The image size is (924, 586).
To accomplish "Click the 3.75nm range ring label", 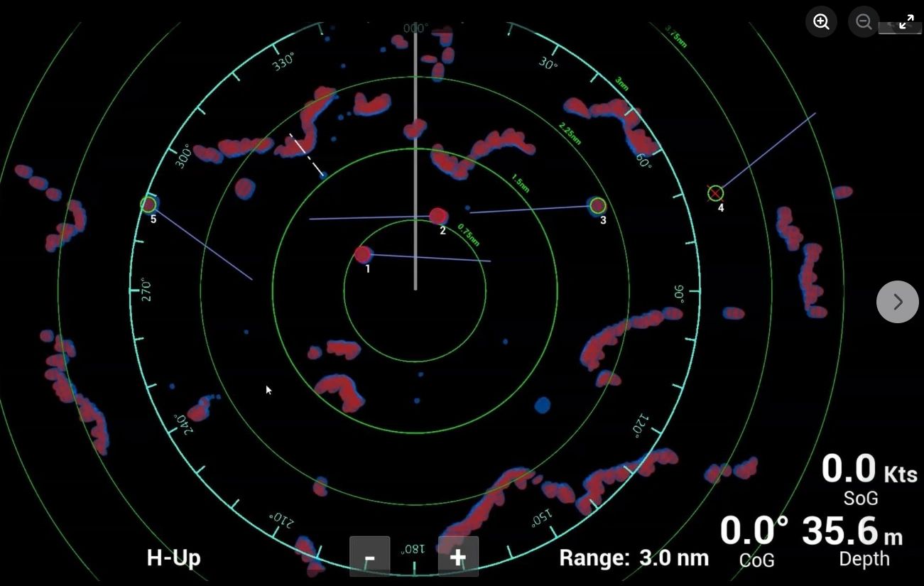I will [x=676, y=36].
